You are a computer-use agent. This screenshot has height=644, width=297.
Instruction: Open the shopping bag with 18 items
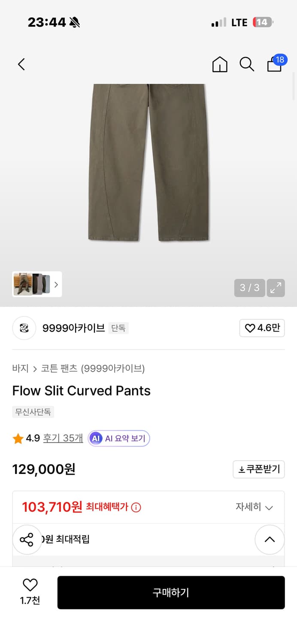(x=274, y=64)
